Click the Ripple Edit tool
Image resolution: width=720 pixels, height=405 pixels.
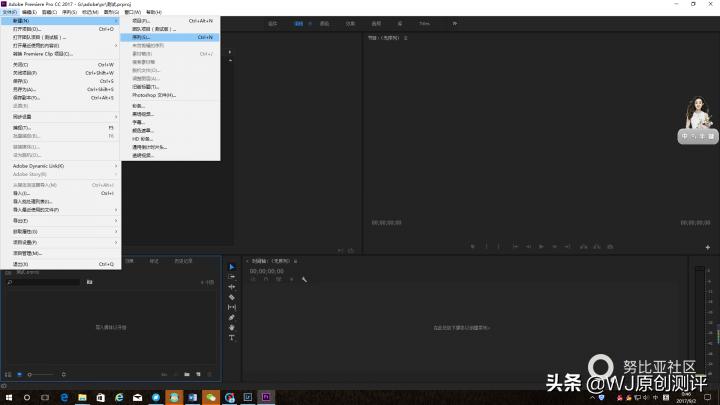coord(232,287)
